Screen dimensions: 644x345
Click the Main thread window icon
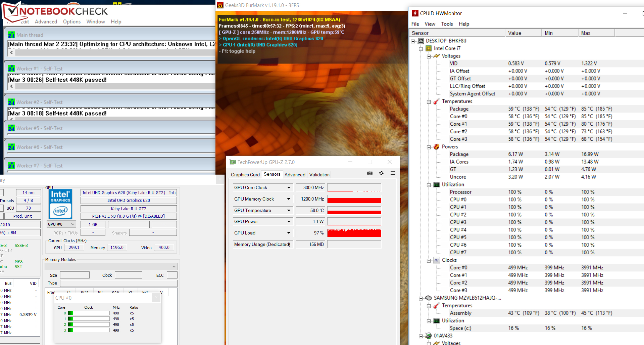tap(11, 35)
